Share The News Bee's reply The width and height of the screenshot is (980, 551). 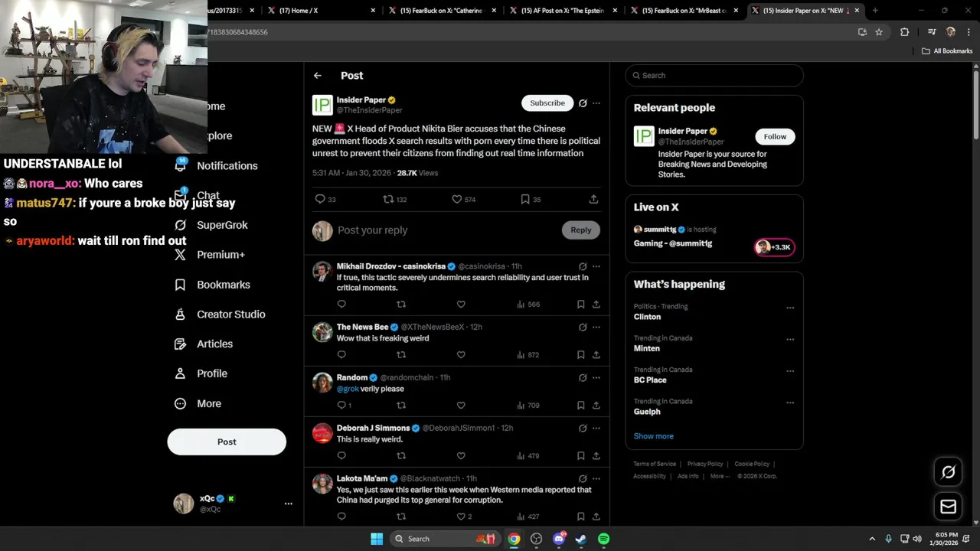[596, 355]
